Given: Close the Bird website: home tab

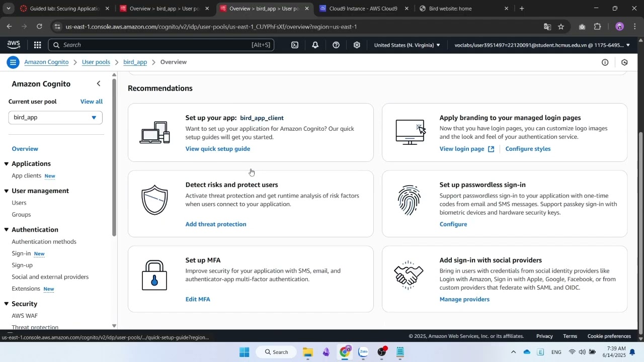Looking at the screenshot, I should coord(506,9).
